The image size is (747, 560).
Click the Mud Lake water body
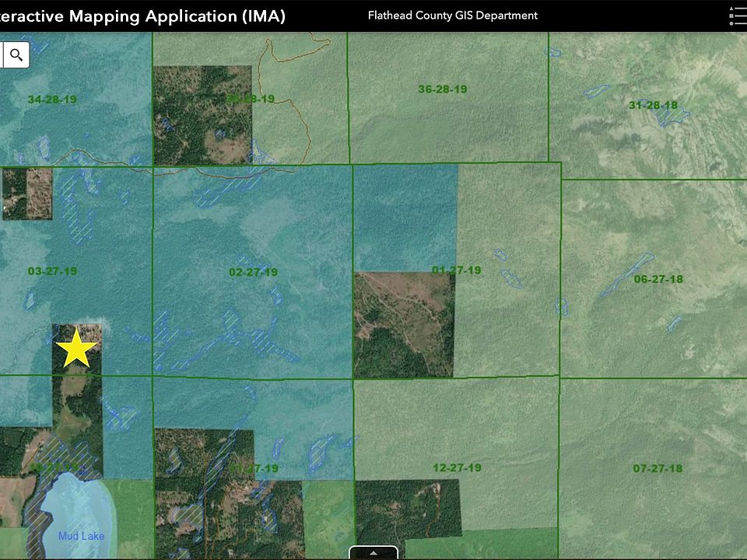78,509
